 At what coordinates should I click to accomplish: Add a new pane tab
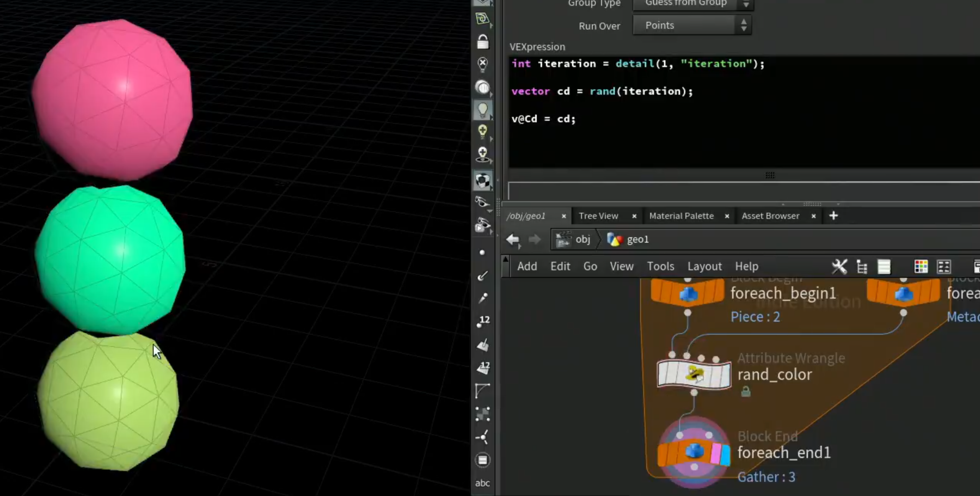point(833,216)
